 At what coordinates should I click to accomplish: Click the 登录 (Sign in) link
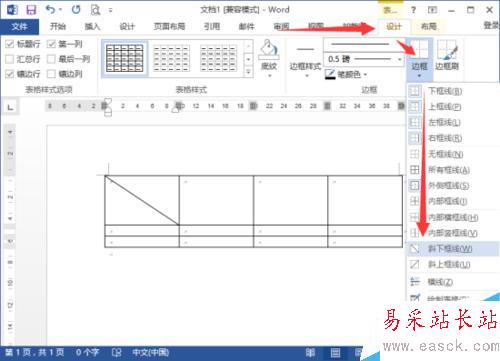[492, 25]
